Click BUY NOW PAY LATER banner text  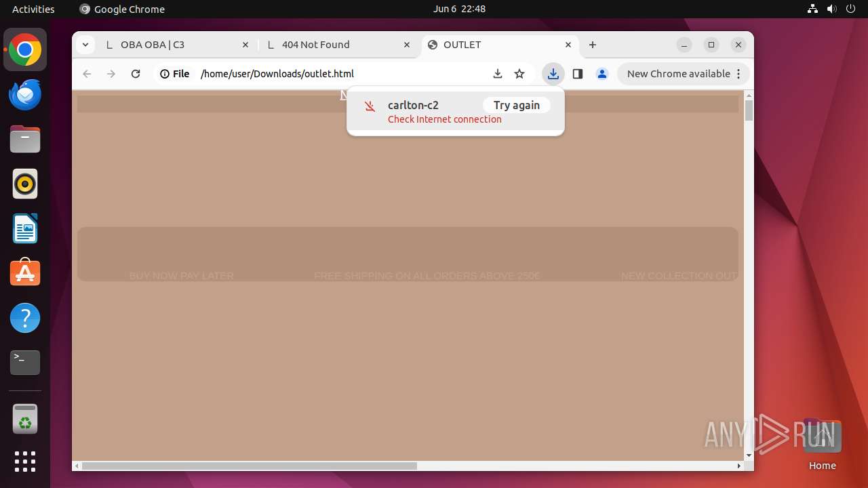[x=181, y=276]
